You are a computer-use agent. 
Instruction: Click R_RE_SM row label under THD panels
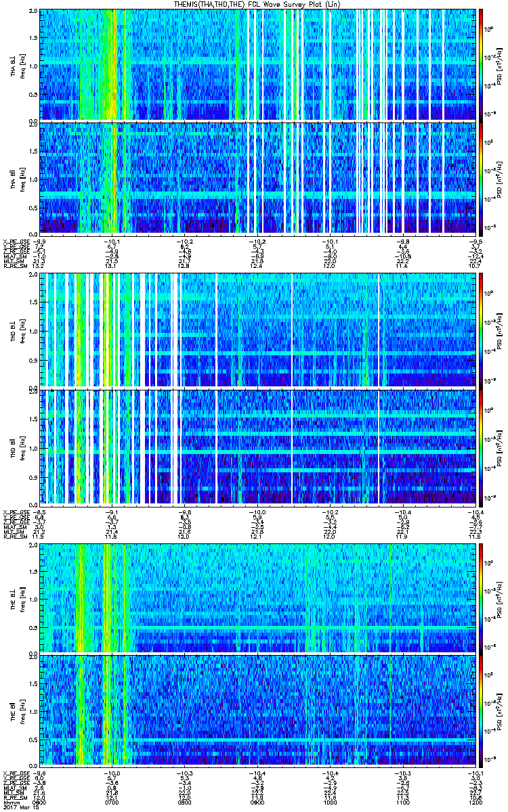(16, 535)
